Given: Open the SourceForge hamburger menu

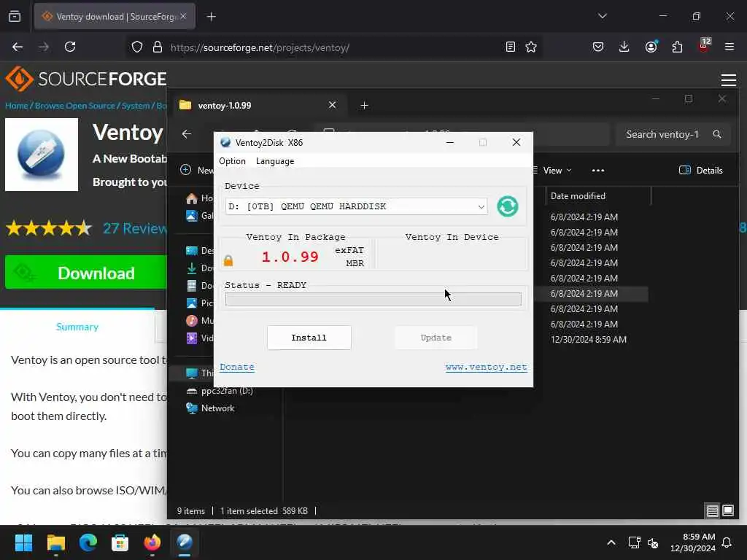Looking at the screenshot, I should point(729,79).
